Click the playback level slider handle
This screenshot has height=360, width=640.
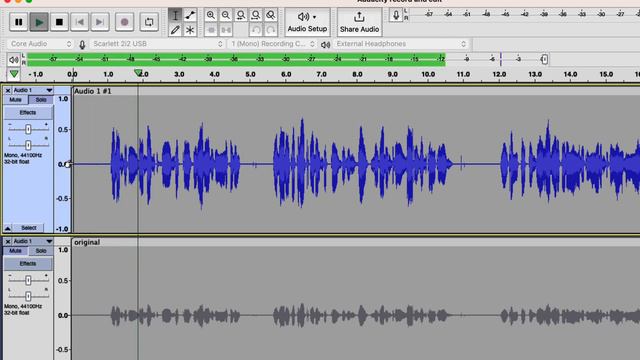point(544,60)
